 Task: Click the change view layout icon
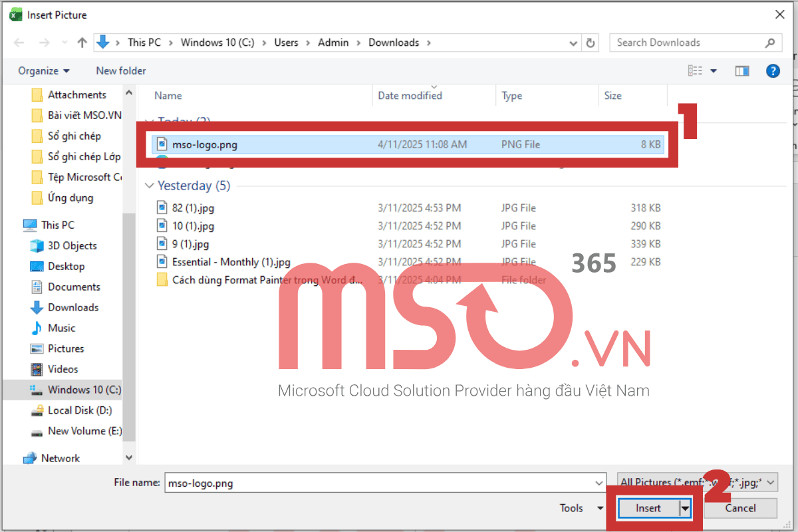(696, 70)
